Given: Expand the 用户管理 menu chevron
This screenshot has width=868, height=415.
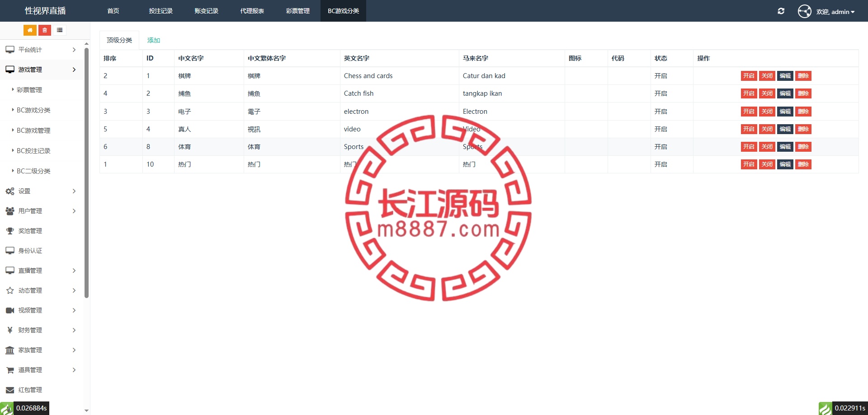Looking at the screenshot, I should pos(74,211).
